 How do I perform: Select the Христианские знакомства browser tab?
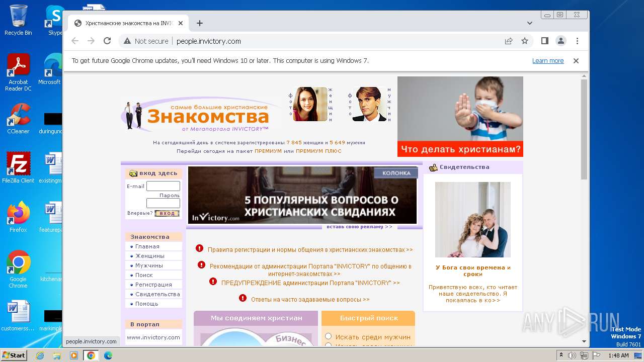[128, 23]
